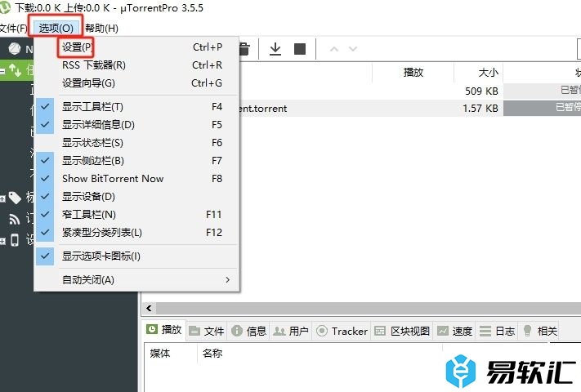
Task: Click the stop square toolbar icon
Action: [x=300, y=49]
